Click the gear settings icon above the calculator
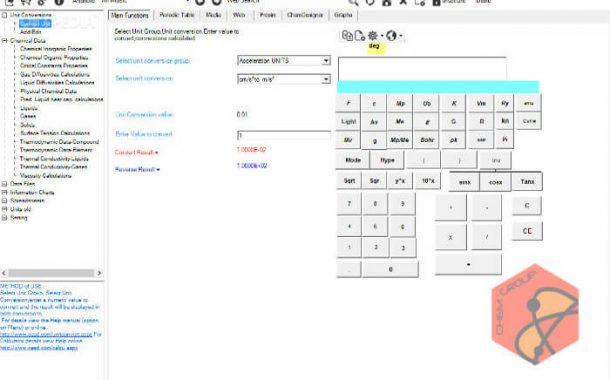610x380 pixels. (373, 36)
